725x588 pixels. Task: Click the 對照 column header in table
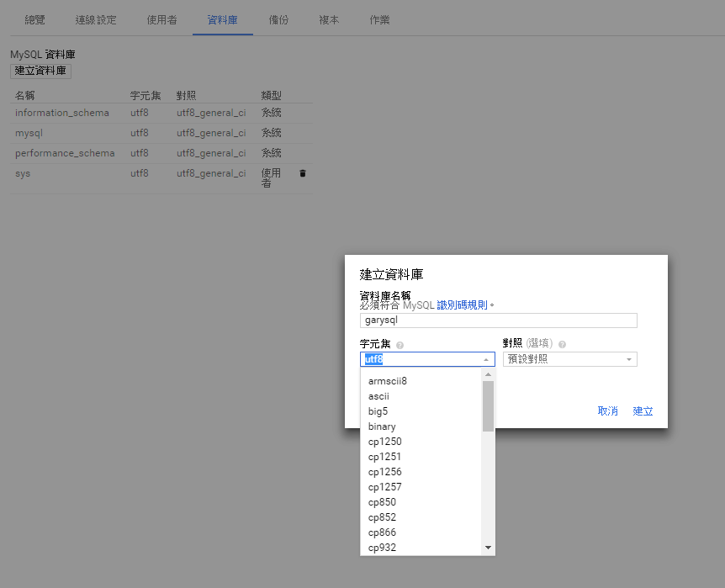pos(187,96)
